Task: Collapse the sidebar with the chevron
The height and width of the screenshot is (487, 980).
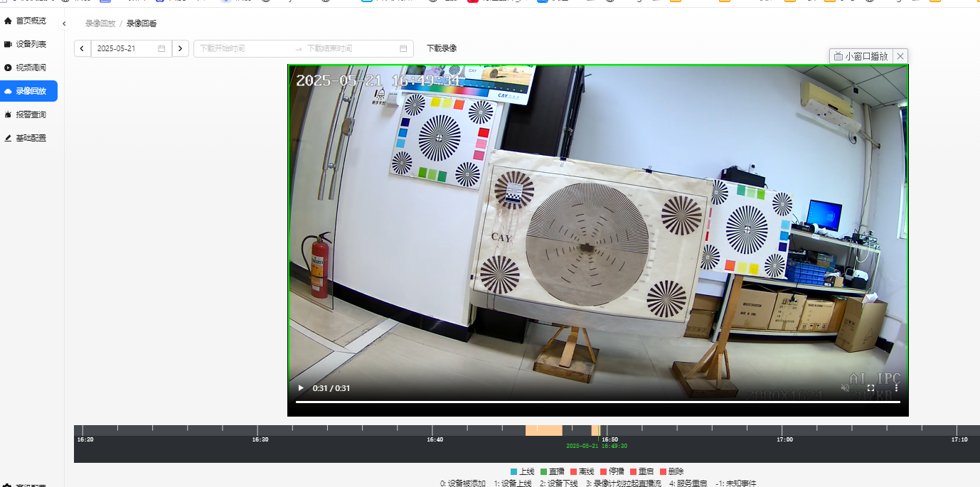Action: 64,23
